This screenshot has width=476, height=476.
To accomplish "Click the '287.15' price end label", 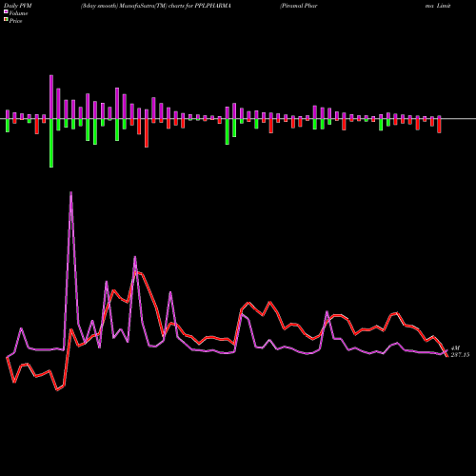I will 460,355.
